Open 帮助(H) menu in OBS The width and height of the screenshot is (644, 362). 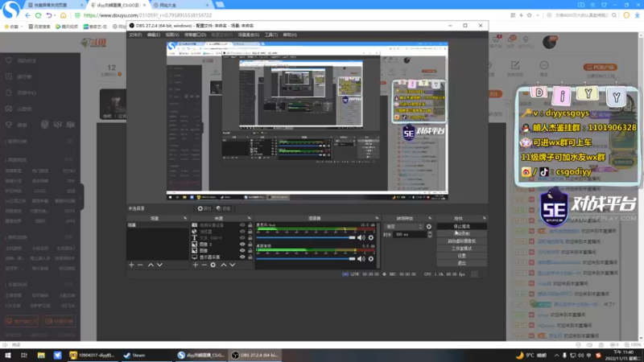(x=290, y=35)
